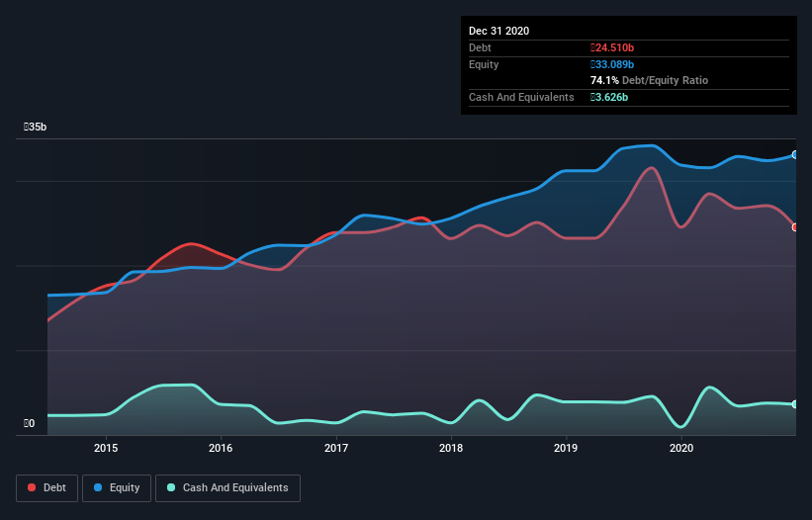
Task: Click the 2018 x-axis label
Action: tap(451, 448)
